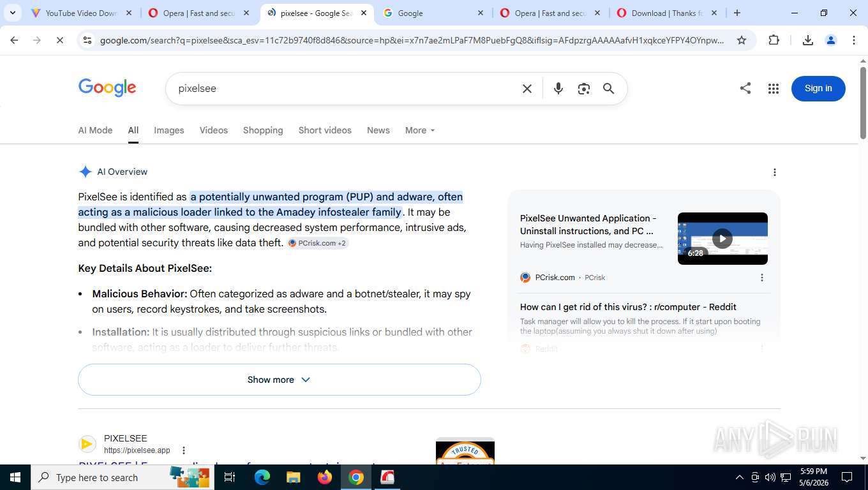Click the PCrisk.com source name
Viewport: 868px width, 490px height.
coord(555,278)
